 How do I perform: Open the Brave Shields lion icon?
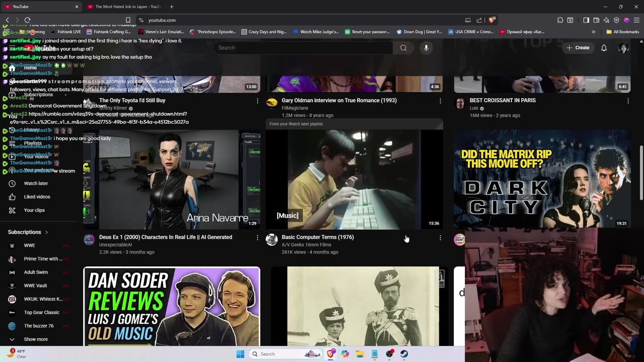click(492, 20)
